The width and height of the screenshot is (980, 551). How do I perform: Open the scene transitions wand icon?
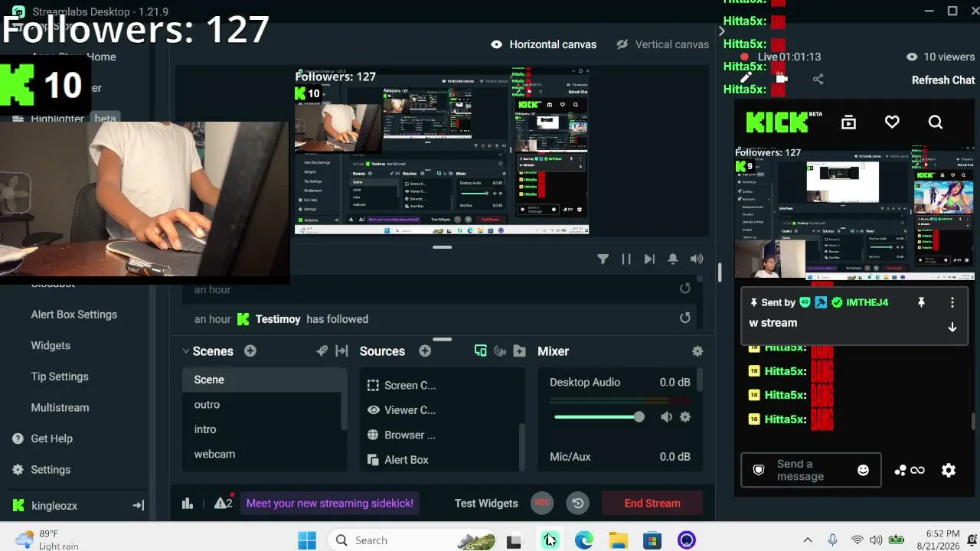click(x=322, y=351)
